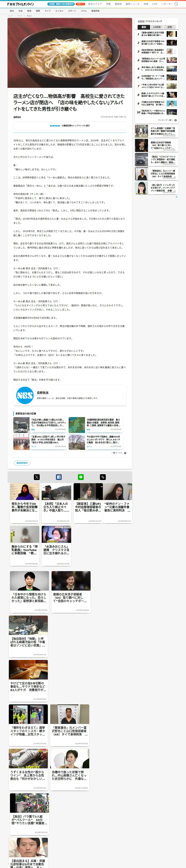The image size is (186, 868).
Task: Open 特集 in the top header
Action: (108, 4)
